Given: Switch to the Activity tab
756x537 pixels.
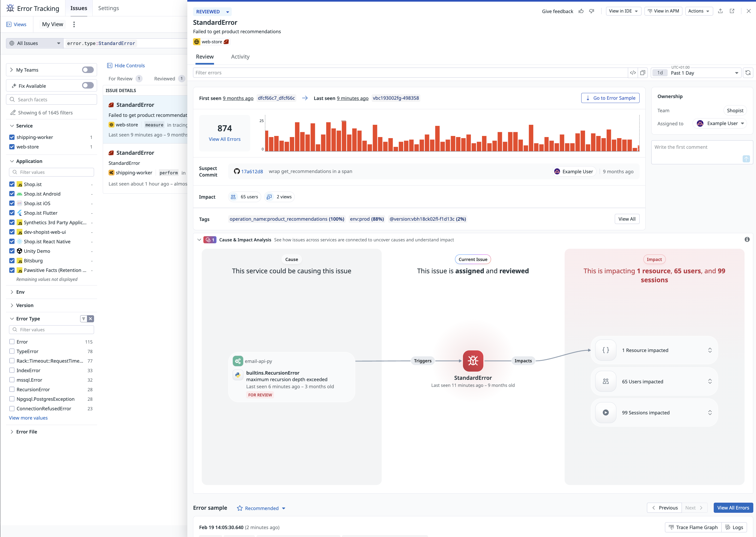Looking at the screenshot, I should [240, 57].
